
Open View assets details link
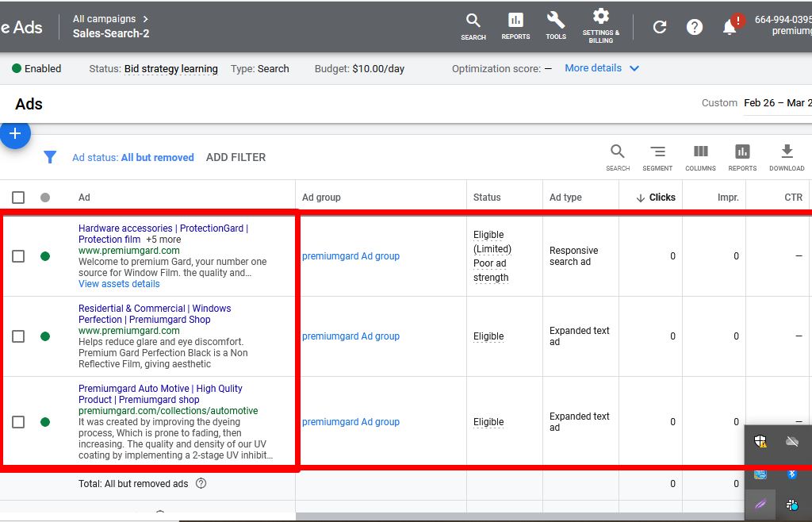pos(119,284)
